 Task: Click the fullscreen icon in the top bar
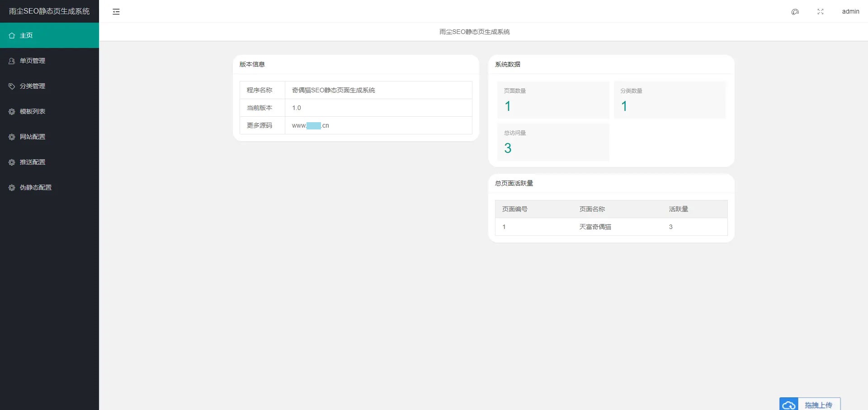[x=821, y=12]
